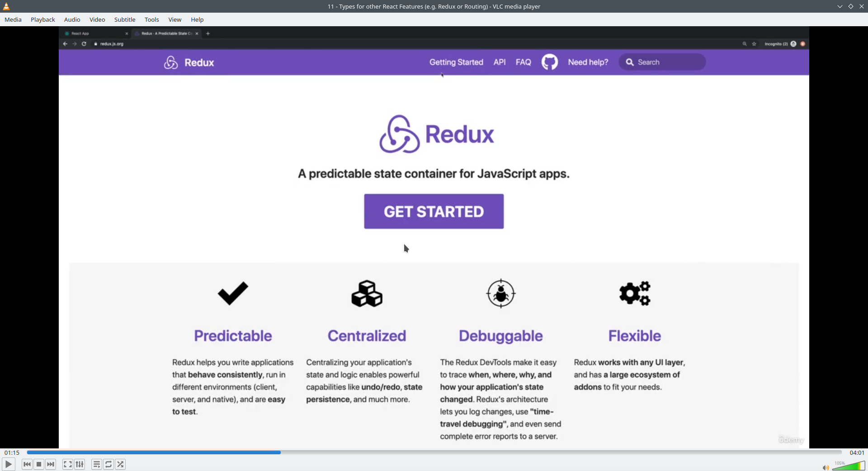Click the browser back arrow in video
868x471 pixels.
coord(65,44)
